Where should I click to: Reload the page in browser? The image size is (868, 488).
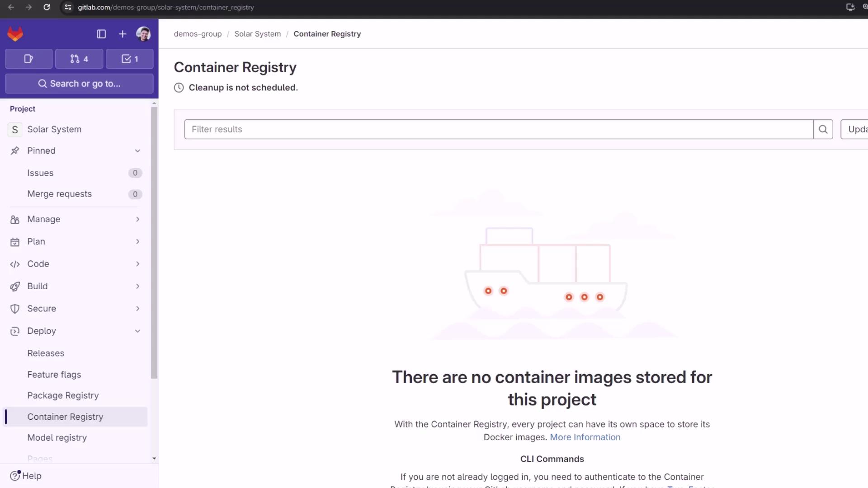click(x=47, y=7)
